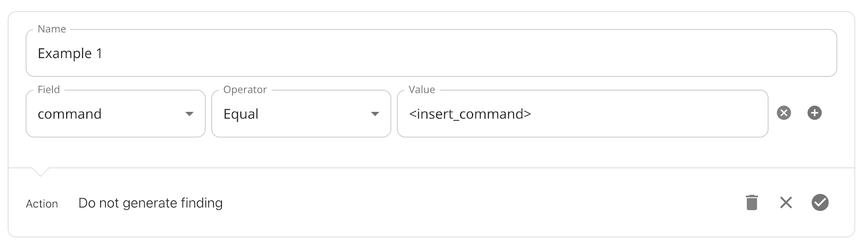Click the Example 1 text in the Name box
Viewport: 868px width, 246px height.
tap(70, 53)
